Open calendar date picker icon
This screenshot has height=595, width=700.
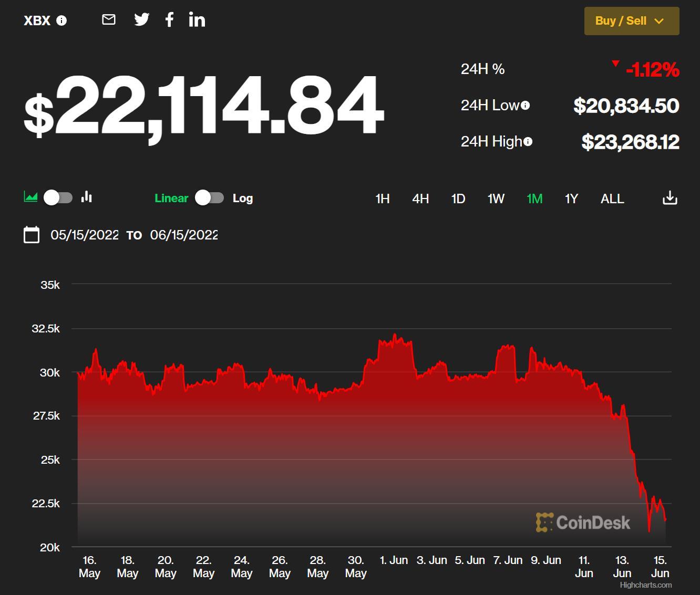32,235
